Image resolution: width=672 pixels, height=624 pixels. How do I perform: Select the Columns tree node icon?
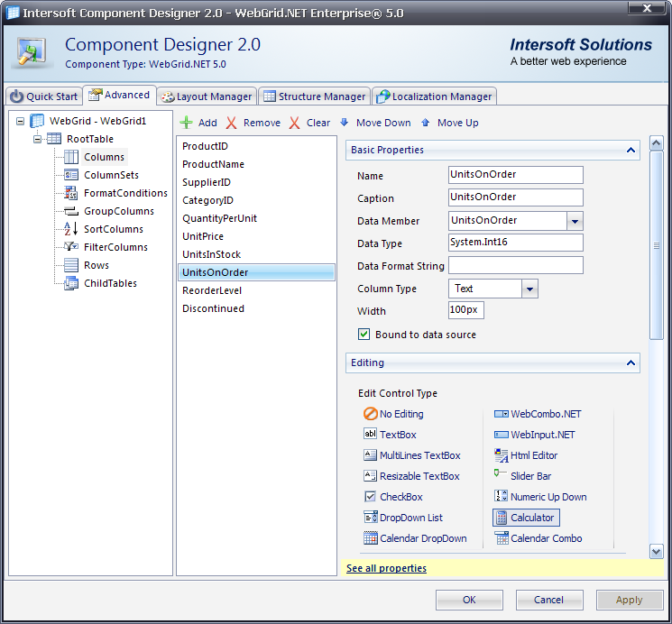pyautogui.click(x=71, y=157)
